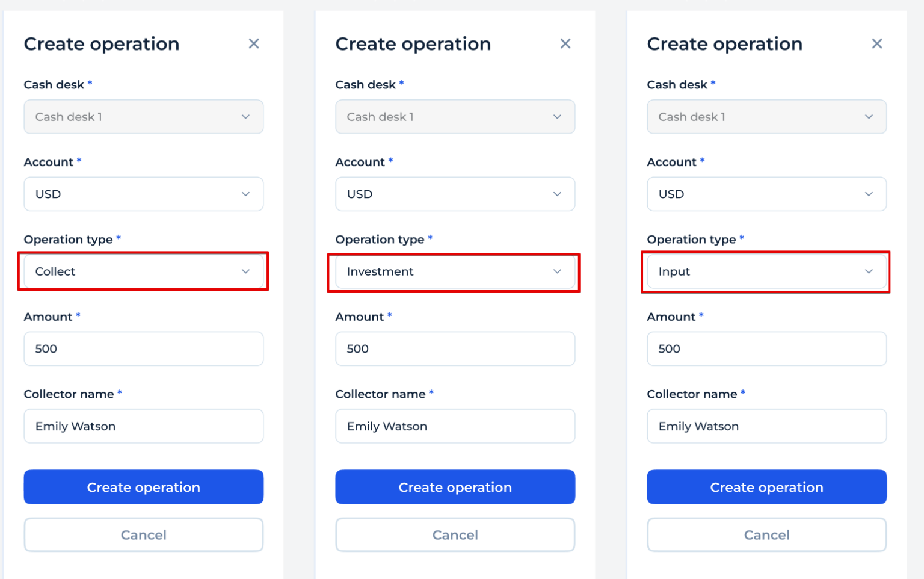Image resolution: width=924 pixels, height=579 pixels.
Task: Close the dialog with Input operation type
Action: click(877, 43)
